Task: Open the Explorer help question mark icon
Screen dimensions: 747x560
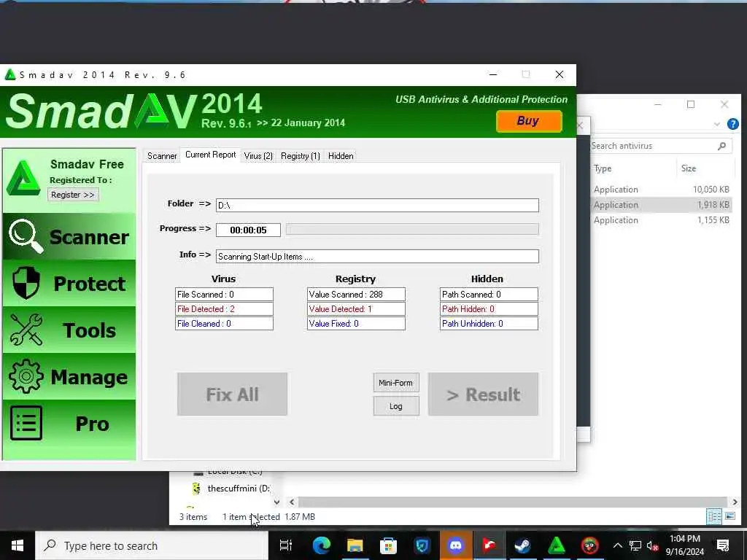Action: pos(732,124)
